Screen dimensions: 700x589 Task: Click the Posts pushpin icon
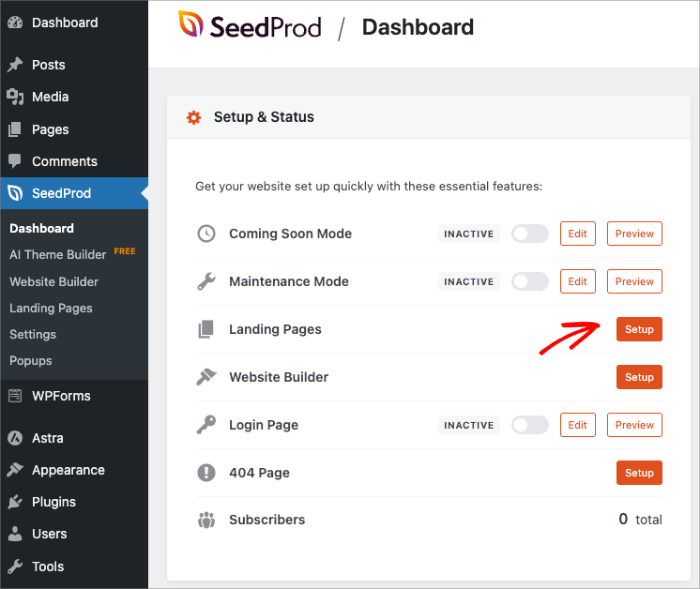point(15,65)
